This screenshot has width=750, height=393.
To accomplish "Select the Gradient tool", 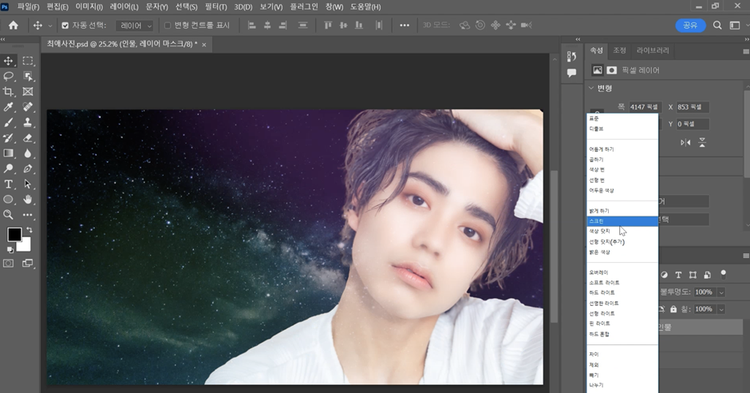I will pyautogui.click(x=8, y=153).
